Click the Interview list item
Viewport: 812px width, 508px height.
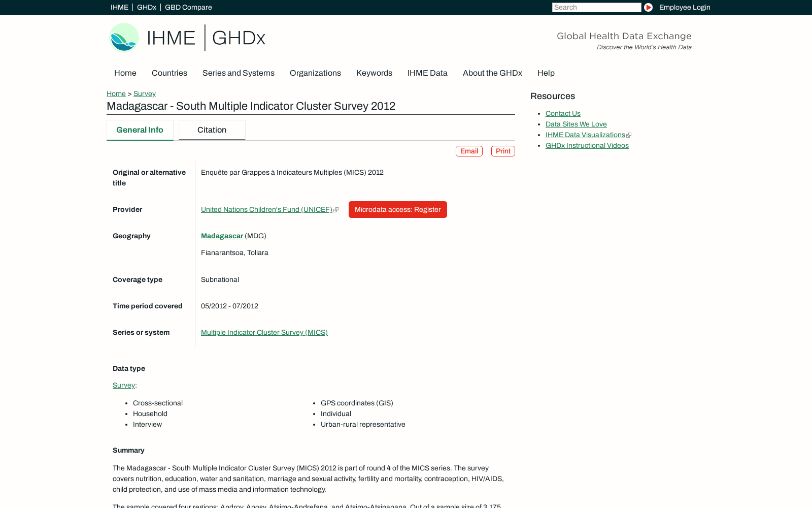pyautogui.click(x=147, y=424)
